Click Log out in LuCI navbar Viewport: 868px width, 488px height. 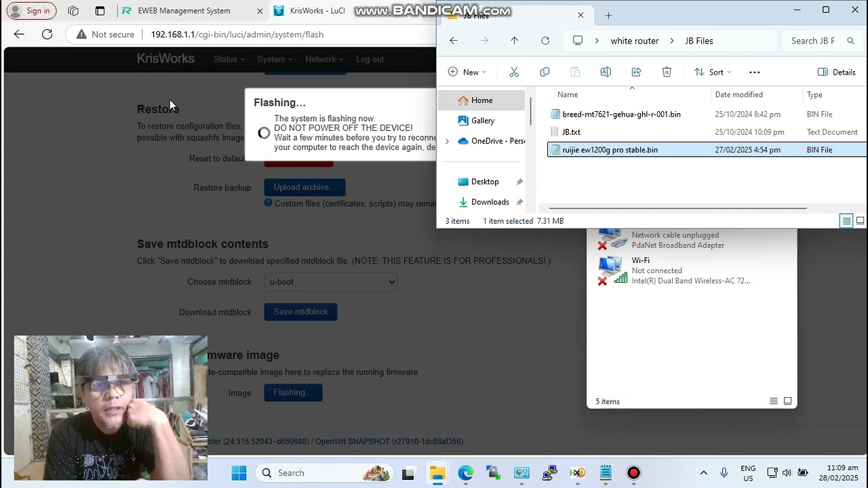tap(370, 59)
